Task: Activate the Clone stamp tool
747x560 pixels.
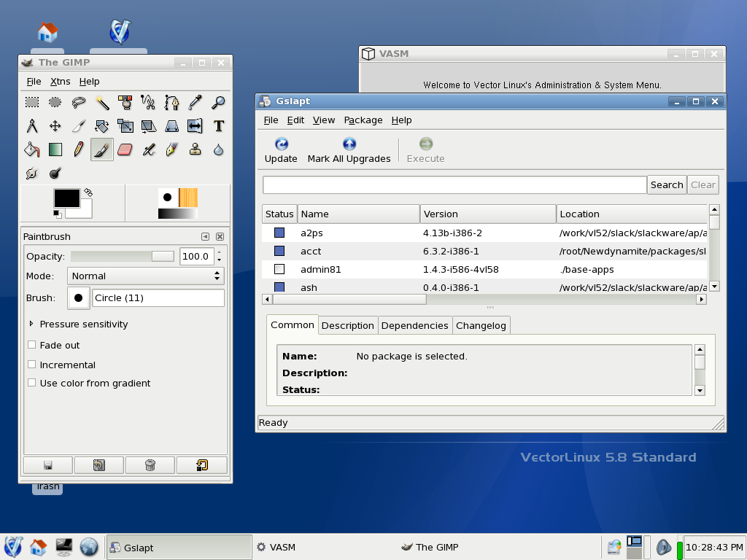Action: coord(196,150)
